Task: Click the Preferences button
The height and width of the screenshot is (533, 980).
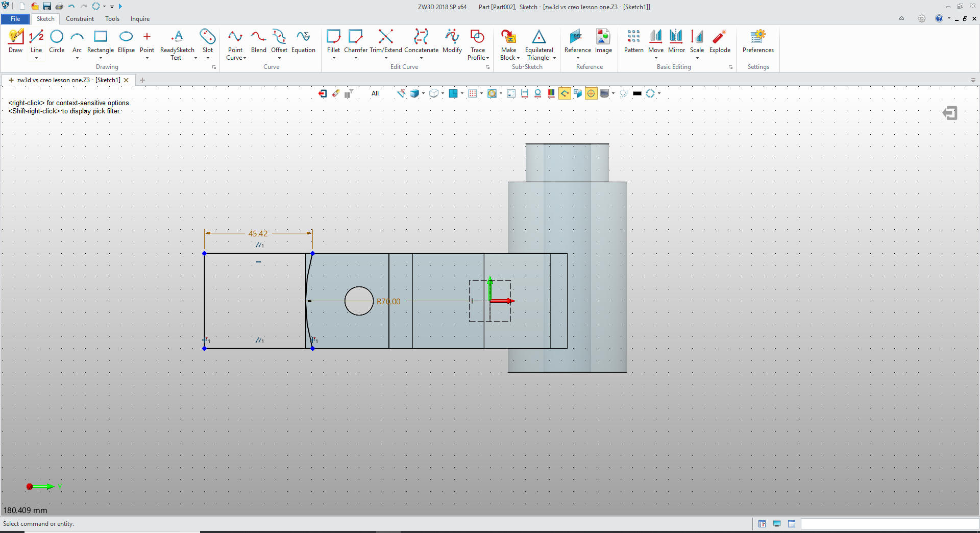Action: coord(758,41)
